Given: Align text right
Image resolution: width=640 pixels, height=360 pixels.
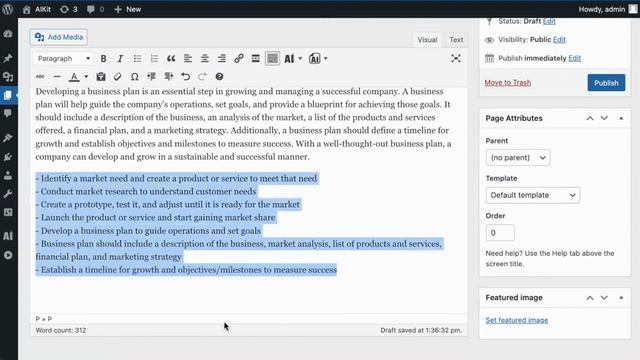Looking at the screenshot, I should click(x=222, y=59).
